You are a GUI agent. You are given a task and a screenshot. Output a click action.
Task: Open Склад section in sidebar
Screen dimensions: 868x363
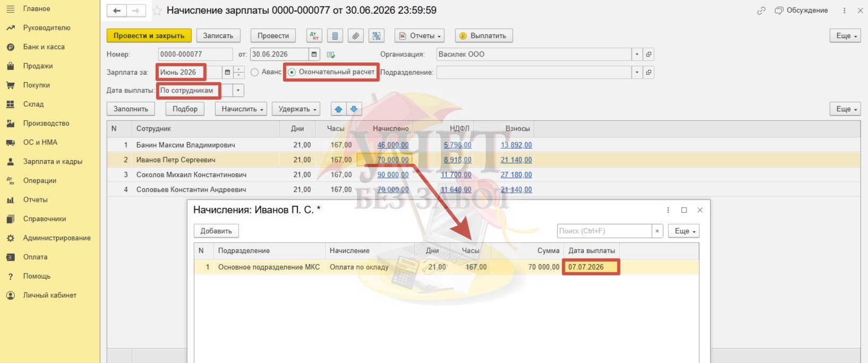(33, 104)
